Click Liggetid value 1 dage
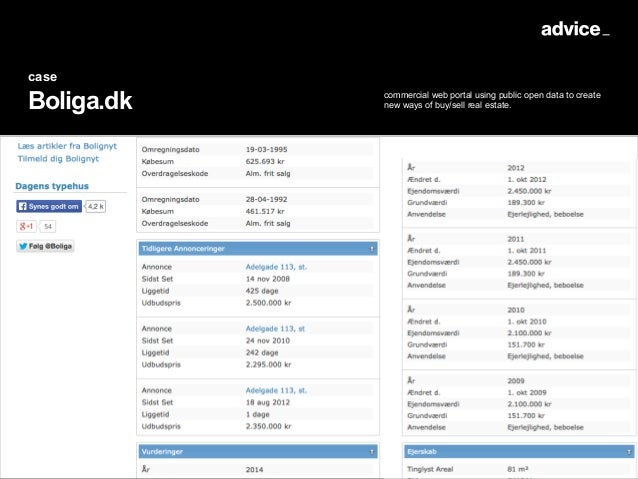 258,414
